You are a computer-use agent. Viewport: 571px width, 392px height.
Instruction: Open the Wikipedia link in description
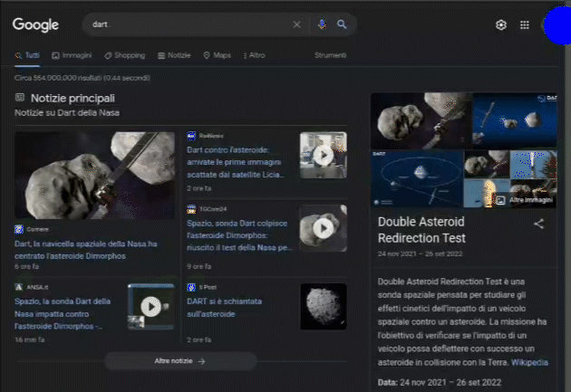(529, 362)
